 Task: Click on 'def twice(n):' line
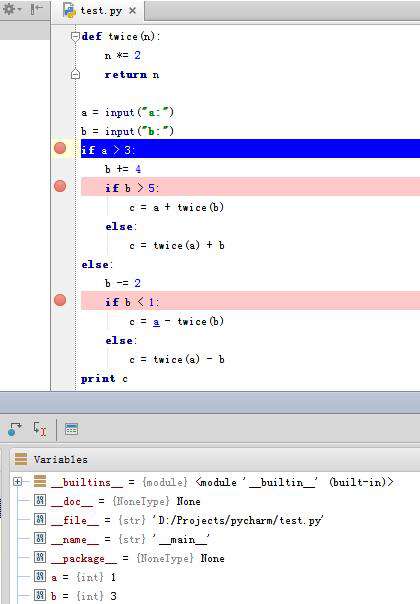(x=121, y=37)
